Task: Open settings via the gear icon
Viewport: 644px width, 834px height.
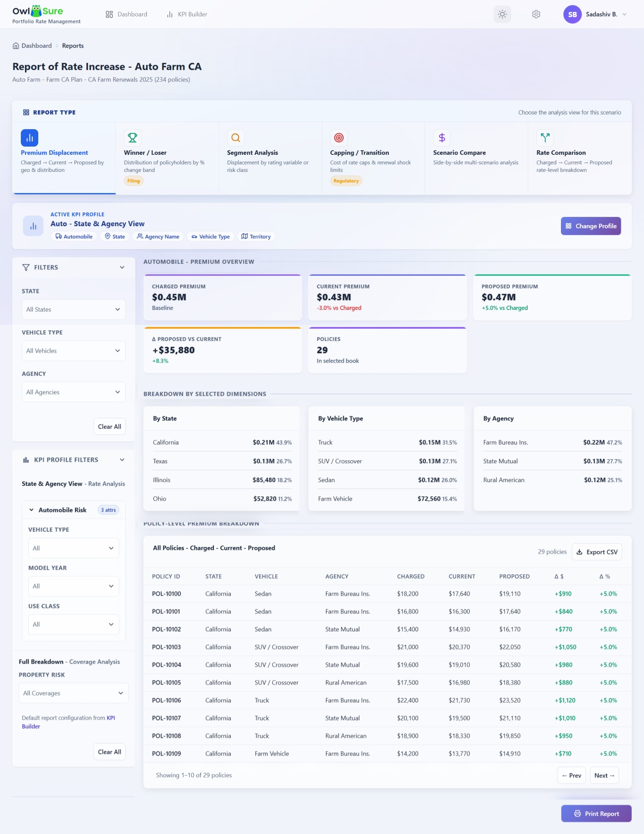Action: 536,14
